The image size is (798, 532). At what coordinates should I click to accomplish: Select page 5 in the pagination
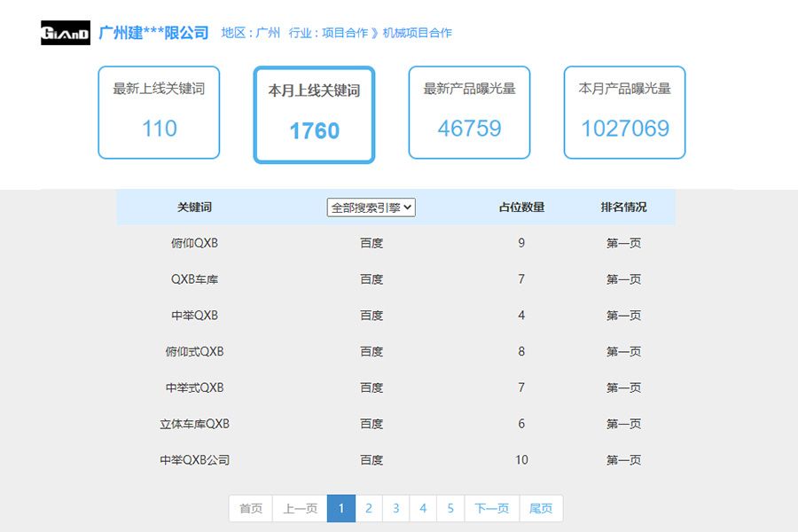(x=451, y=508)
